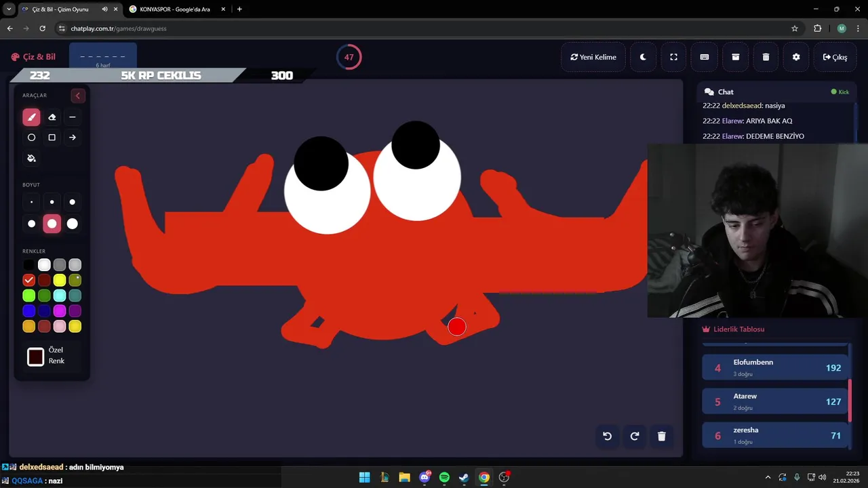Open game settings gear icon

pyautogui.click(x=796, y=57)
